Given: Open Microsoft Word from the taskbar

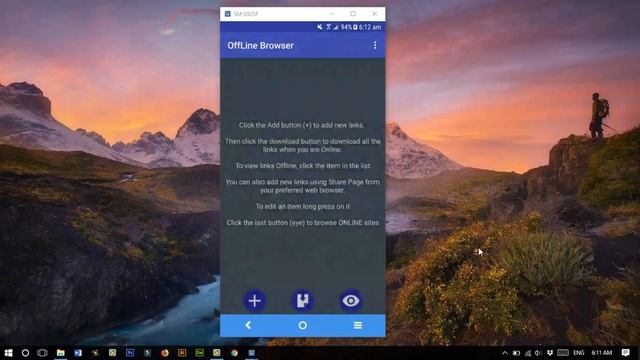Looking at the screenshot, I should [78, 353].
